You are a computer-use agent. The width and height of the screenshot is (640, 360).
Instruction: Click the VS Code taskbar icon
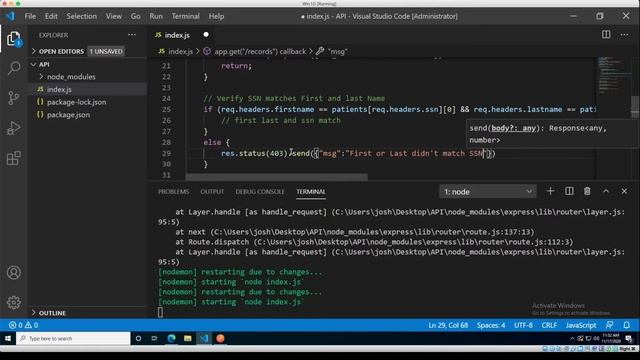point(204,338)
